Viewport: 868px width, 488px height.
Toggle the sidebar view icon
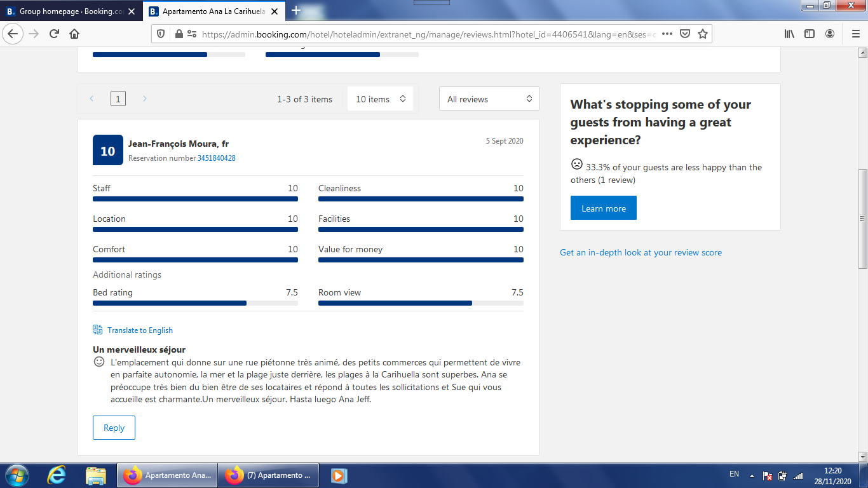(x=810, y=34)
